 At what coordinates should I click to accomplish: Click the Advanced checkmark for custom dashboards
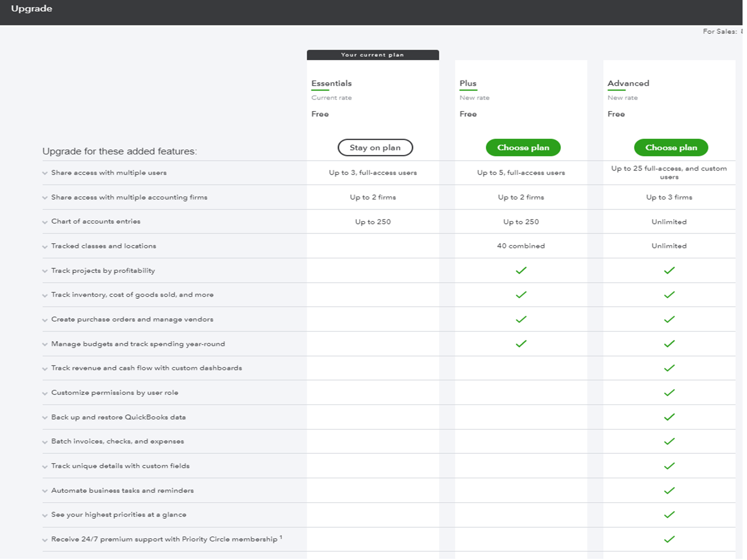click(669, 368)
